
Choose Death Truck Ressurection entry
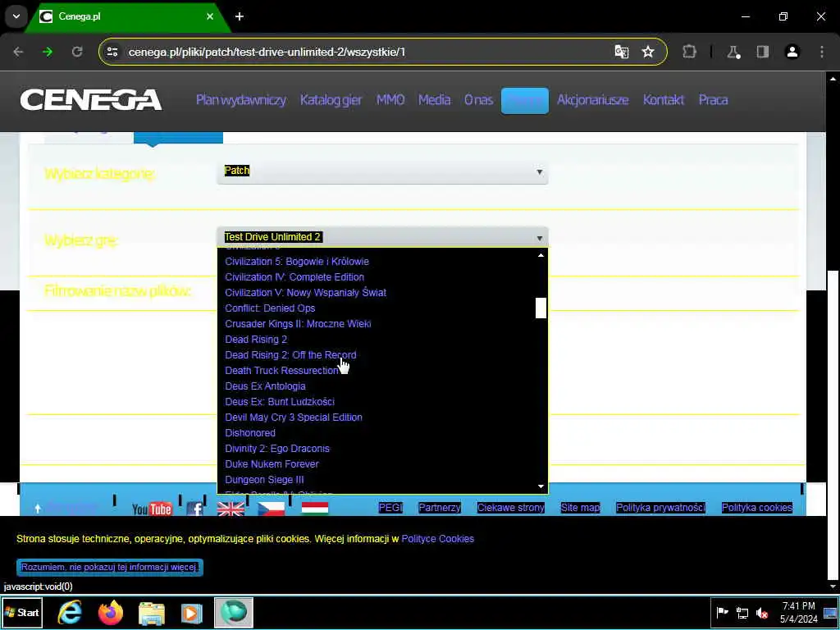[282, 371]
